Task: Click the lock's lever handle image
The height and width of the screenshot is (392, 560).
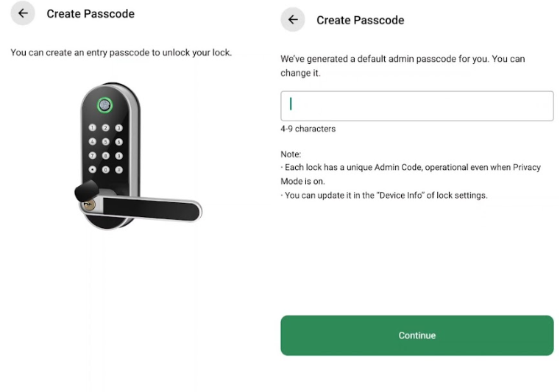Action: (x=150, y=209)
